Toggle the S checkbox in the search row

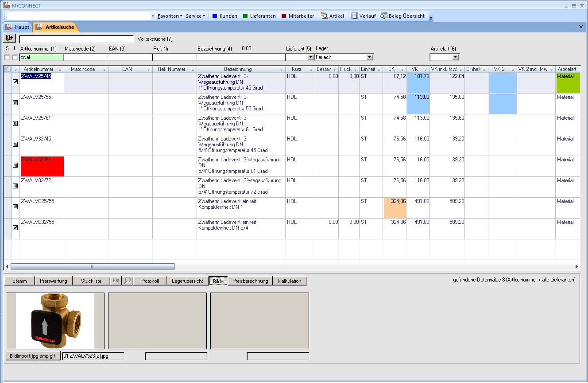point(7,57)
